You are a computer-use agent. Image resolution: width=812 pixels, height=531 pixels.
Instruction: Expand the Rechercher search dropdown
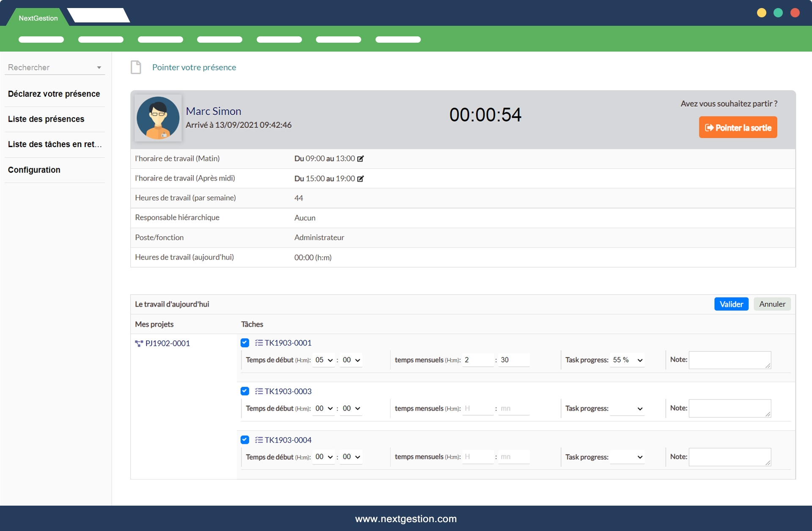[x=99, y=68]
